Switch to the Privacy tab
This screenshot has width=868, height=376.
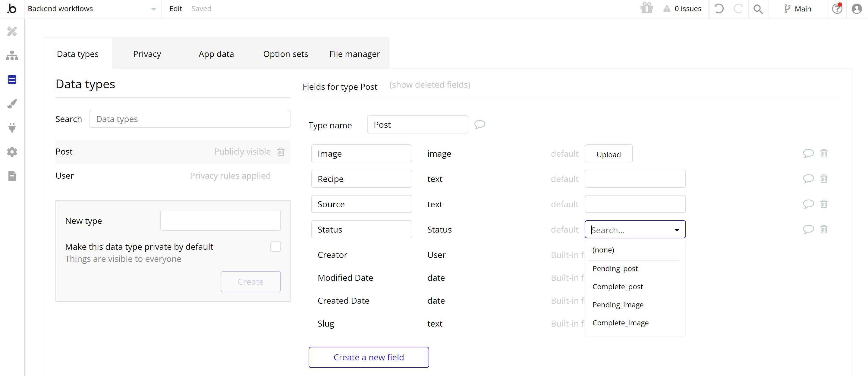click(147, 54)
